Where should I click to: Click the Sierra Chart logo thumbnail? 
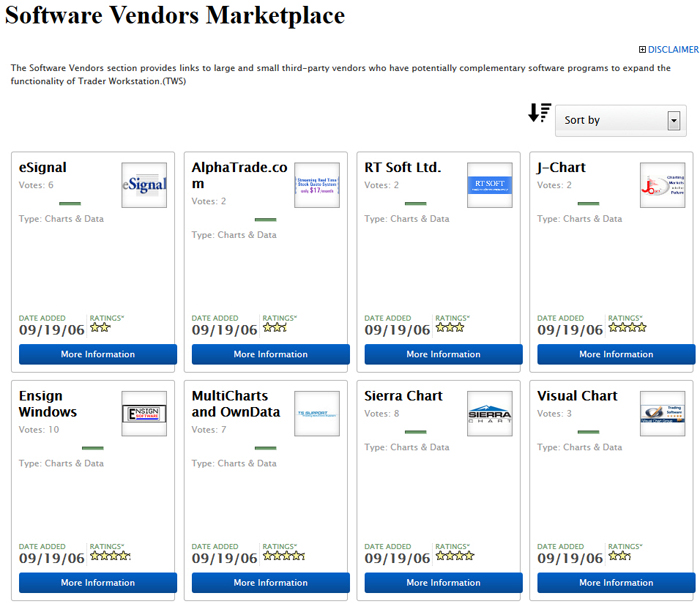pos(490,413)
